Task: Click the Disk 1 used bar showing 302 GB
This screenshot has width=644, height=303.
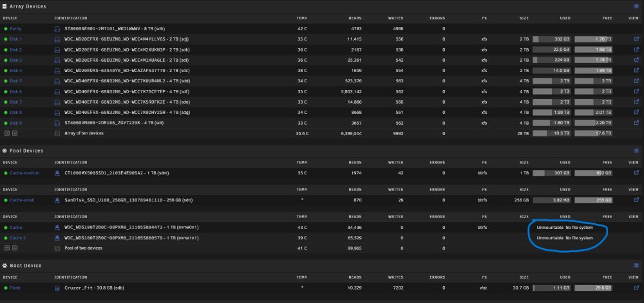Action: click(552, 39)
